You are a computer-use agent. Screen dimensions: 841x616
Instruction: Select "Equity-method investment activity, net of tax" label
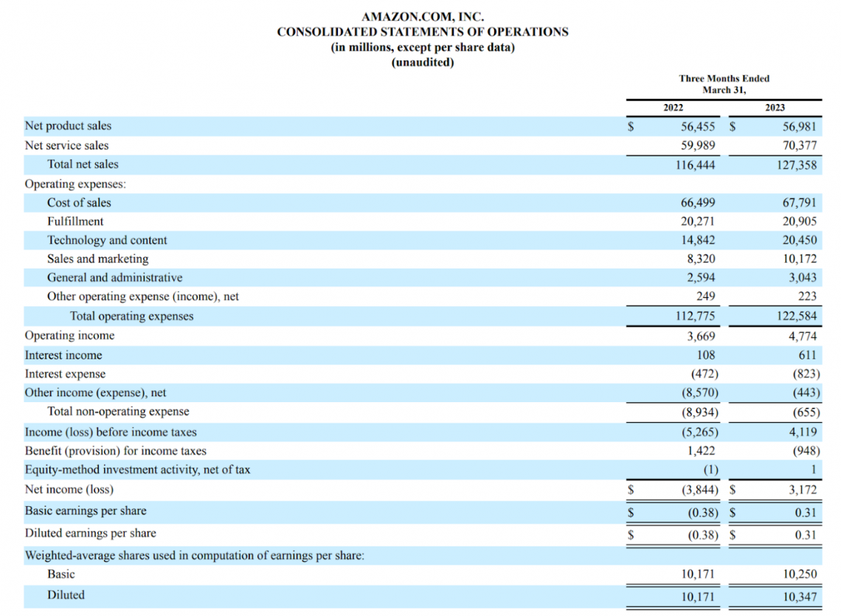coord(137,470)
